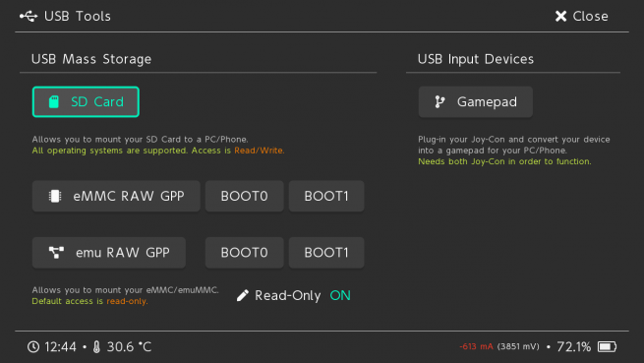Click the Gamepad branch icon

pos(439,102)
